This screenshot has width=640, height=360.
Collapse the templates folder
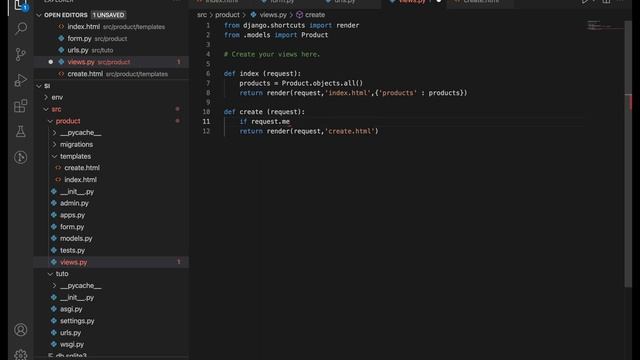click(x=54, y=156)
